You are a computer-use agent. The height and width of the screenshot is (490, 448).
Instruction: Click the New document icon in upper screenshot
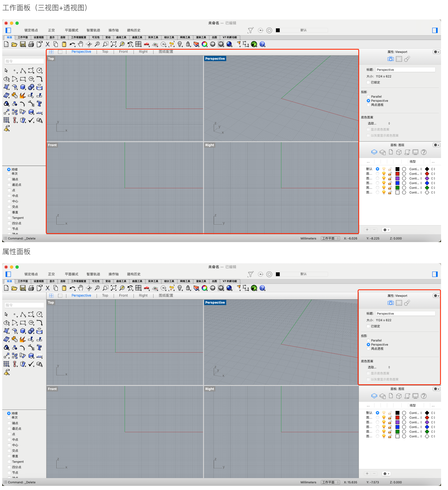(6, 44)
